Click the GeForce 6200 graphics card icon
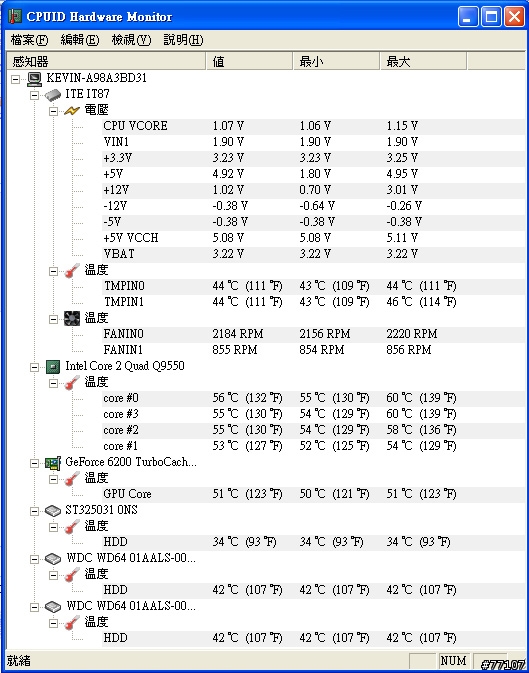Image resolution: width=529 pixels, height=673 pixels. tap(53, 463)
